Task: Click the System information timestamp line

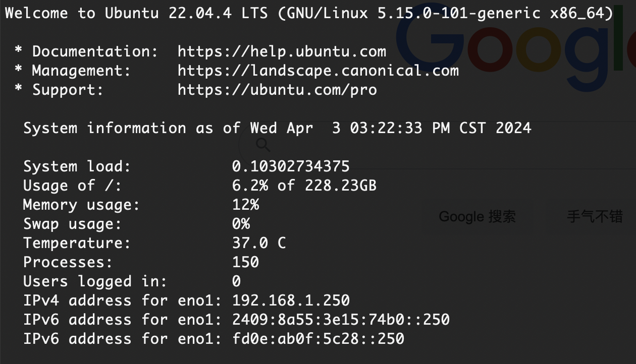Action: (277, 128)
